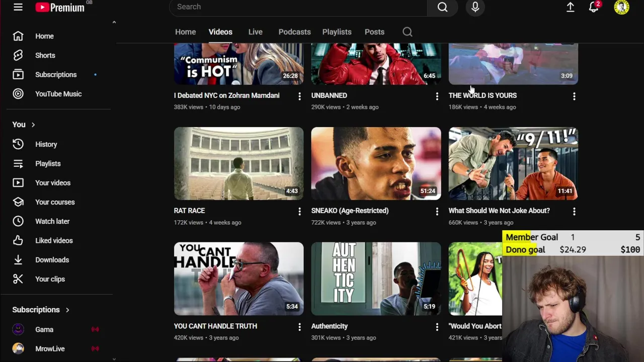Screen dimensions: 644x362
Task: Open the upload create icon
Action: tap(570, 7)
